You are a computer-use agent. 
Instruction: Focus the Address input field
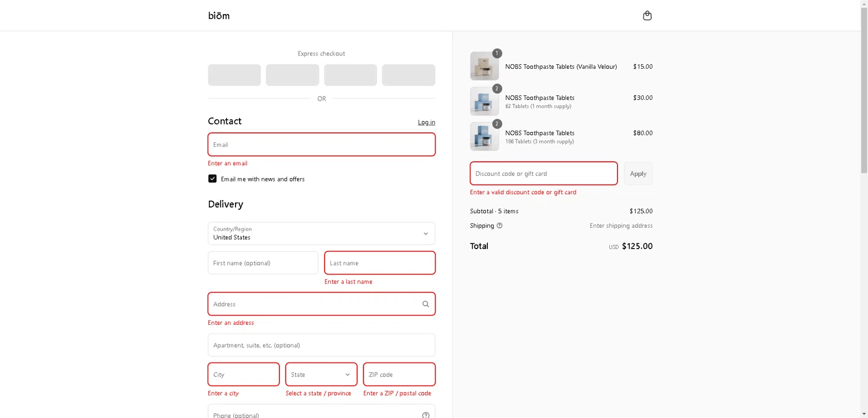point(321,304)
